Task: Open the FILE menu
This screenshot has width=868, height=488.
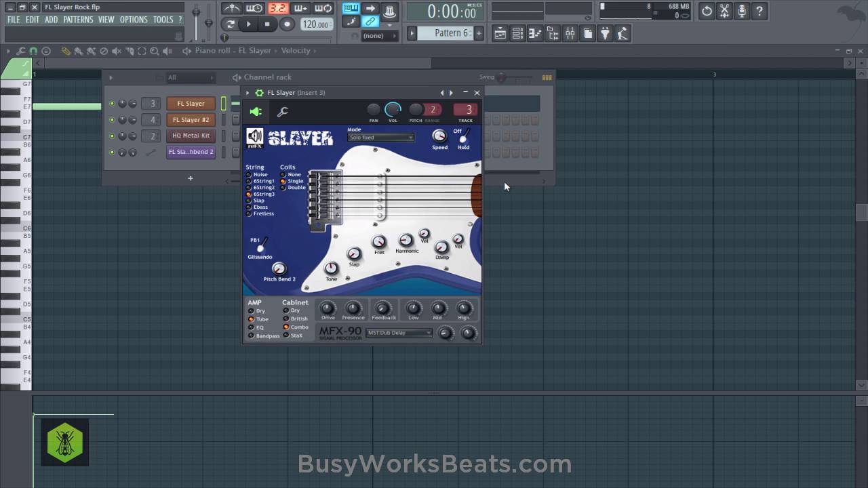Action: tap(14, 20)
